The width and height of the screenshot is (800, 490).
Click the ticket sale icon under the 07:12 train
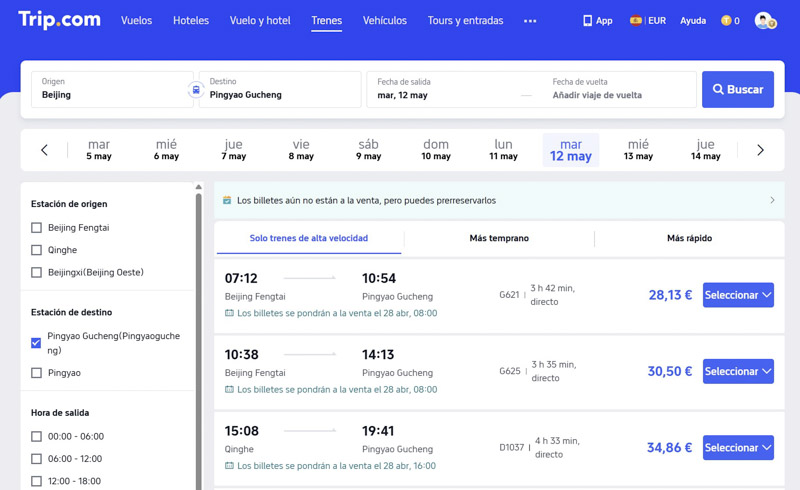click(x=230, y=313)
